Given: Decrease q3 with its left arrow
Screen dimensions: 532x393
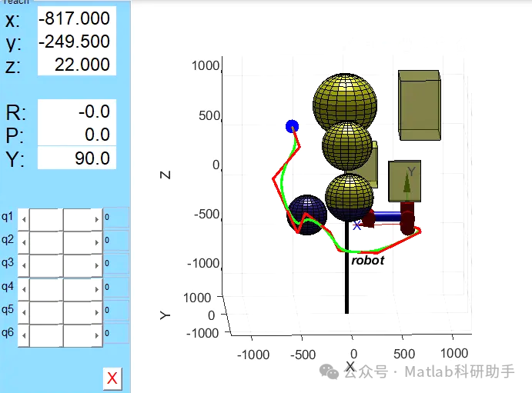Looking at the screenshot, I should pyautogui.click(x=24, y=265).
